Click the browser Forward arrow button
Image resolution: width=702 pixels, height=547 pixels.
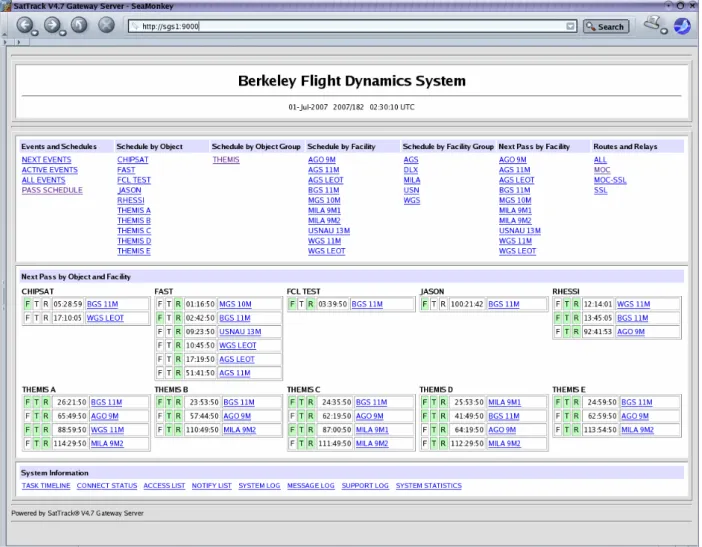point(52,25)
